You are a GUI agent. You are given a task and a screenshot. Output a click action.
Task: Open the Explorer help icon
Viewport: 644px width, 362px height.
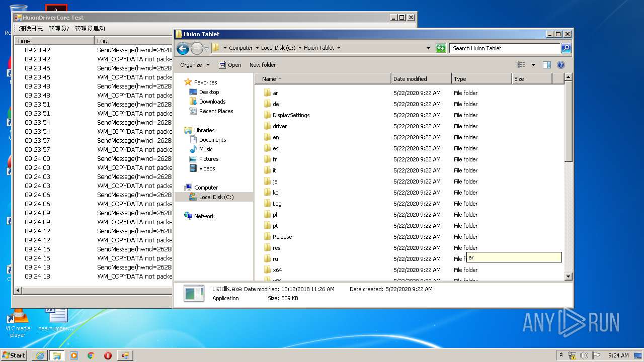561,65
